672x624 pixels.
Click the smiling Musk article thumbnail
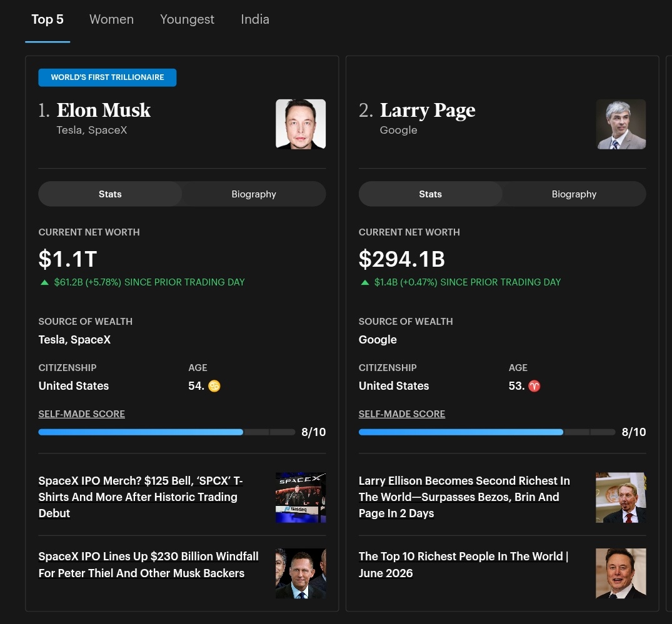tap(621, 573)
